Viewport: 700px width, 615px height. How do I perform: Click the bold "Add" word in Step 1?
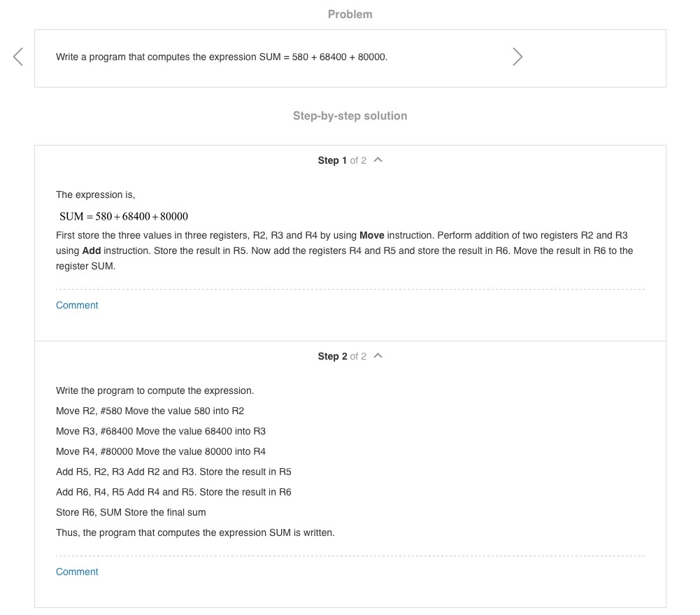[92, 250]
